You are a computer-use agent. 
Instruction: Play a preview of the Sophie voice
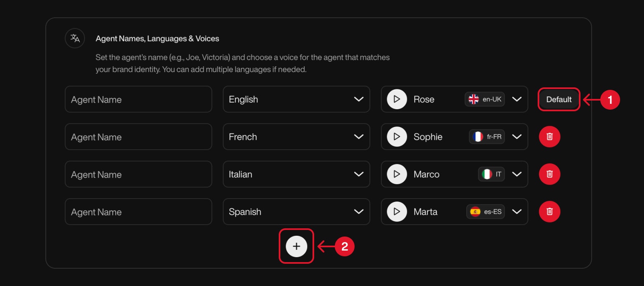(396, 136)
